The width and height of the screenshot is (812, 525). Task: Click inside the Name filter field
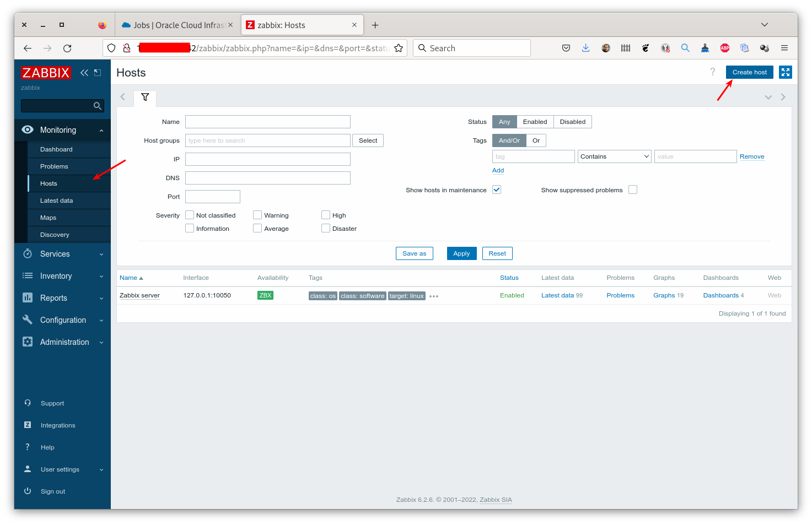point(267,121)
